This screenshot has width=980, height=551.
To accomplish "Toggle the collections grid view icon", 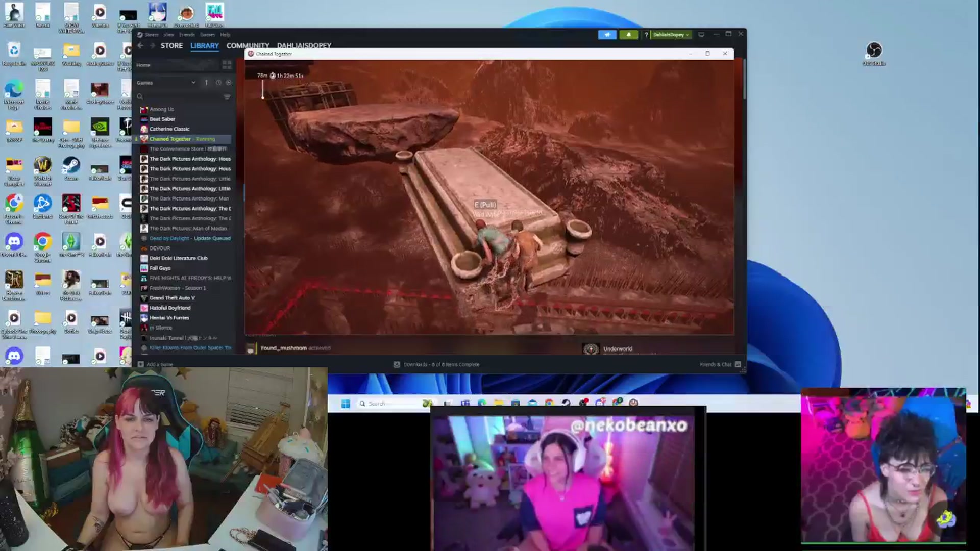I will [227, 65].
